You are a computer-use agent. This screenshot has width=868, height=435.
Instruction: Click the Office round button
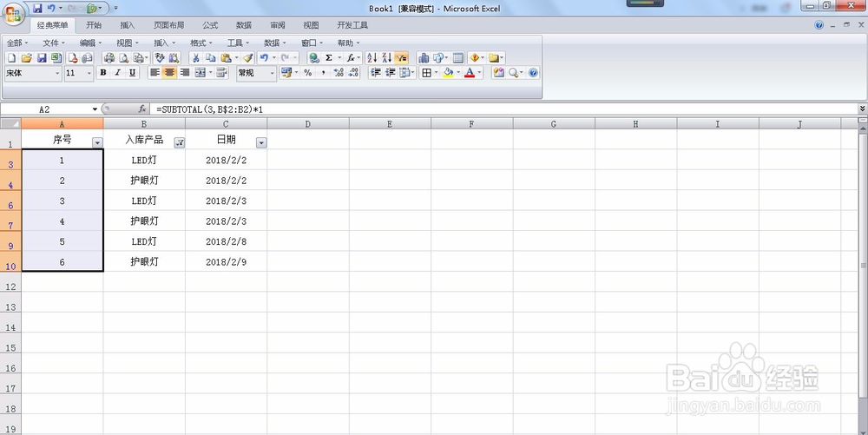coord(13,13)
